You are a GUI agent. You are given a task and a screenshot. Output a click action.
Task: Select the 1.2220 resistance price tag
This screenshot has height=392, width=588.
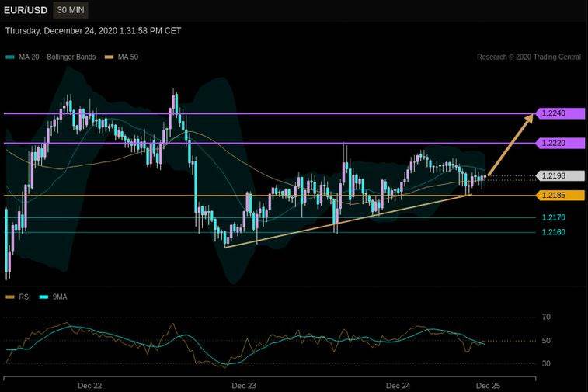(x=560, y=143)
